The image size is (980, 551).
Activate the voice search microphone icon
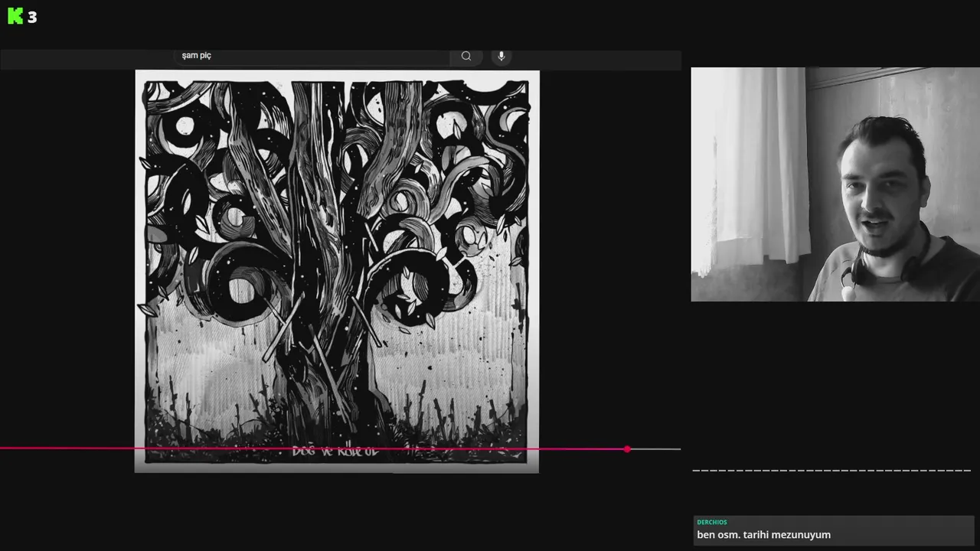501,56
